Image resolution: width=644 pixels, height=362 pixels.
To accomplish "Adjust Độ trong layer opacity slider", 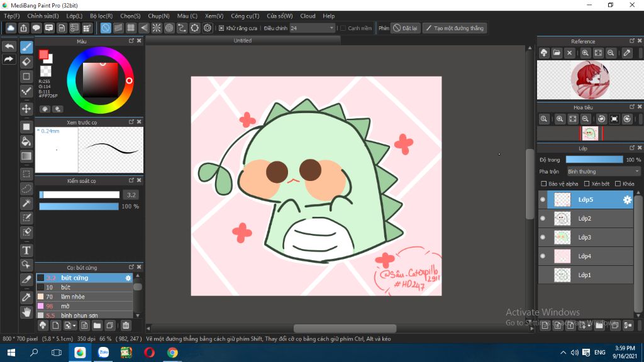I will click(x=594, y=160).
